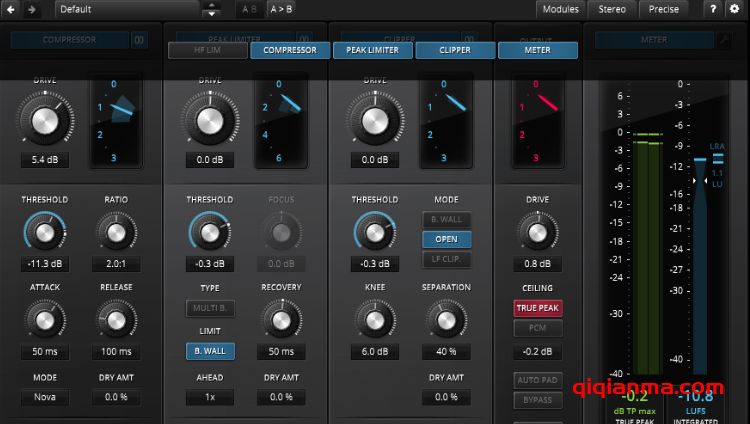
Task: Enable the HF LIM module
Action: 207,50
